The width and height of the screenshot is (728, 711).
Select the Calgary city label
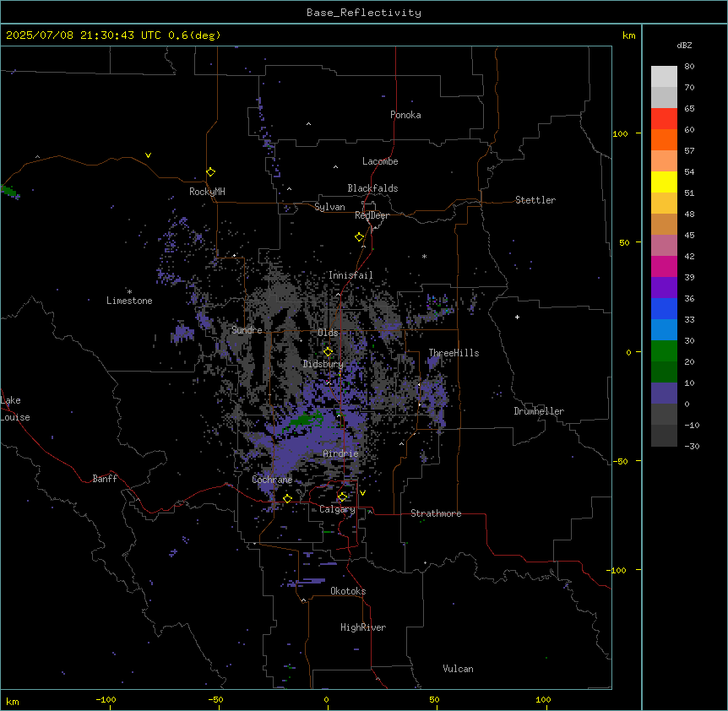click(337, 509)
